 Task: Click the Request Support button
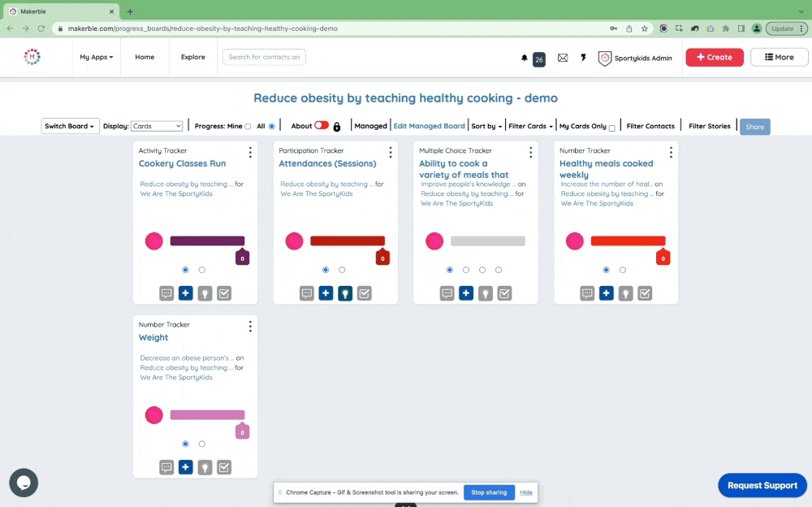(762, 485)
